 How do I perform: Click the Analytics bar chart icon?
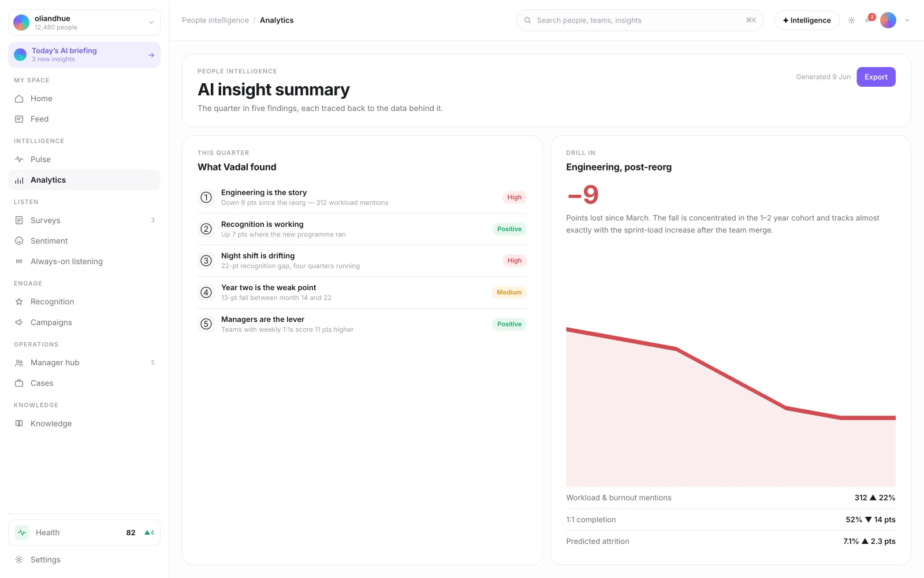[19, 180]
